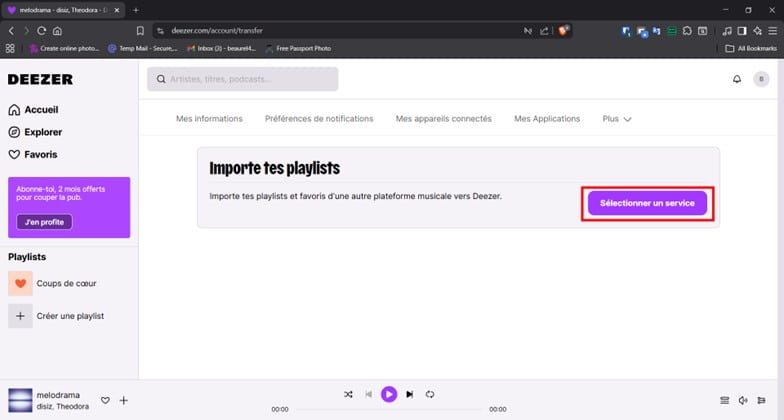Open Mes appareils connectés tab
The image size is (784, 420).
(x=444, y=118)
